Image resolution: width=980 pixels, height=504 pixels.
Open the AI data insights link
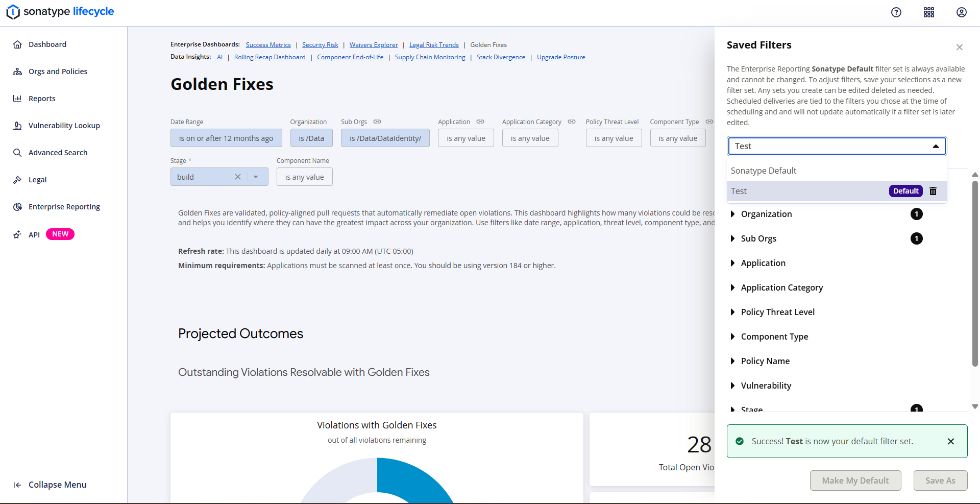point(220,57)
